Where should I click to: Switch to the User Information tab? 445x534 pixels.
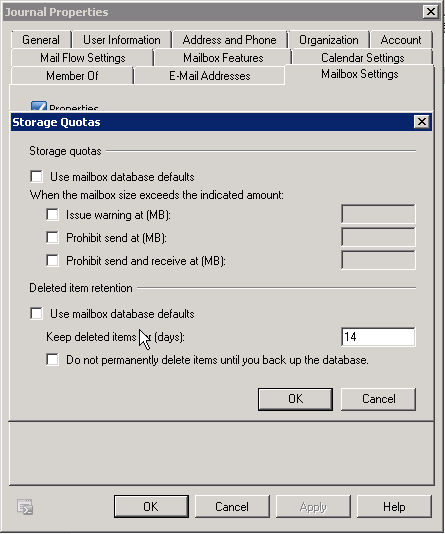pyautogui.click(x=122, y=40)
